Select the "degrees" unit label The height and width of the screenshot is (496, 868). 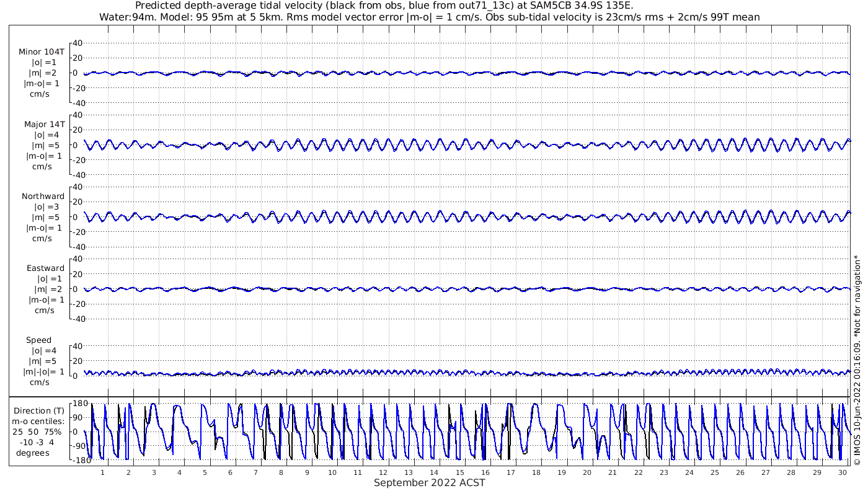click(x=33, y=453)
